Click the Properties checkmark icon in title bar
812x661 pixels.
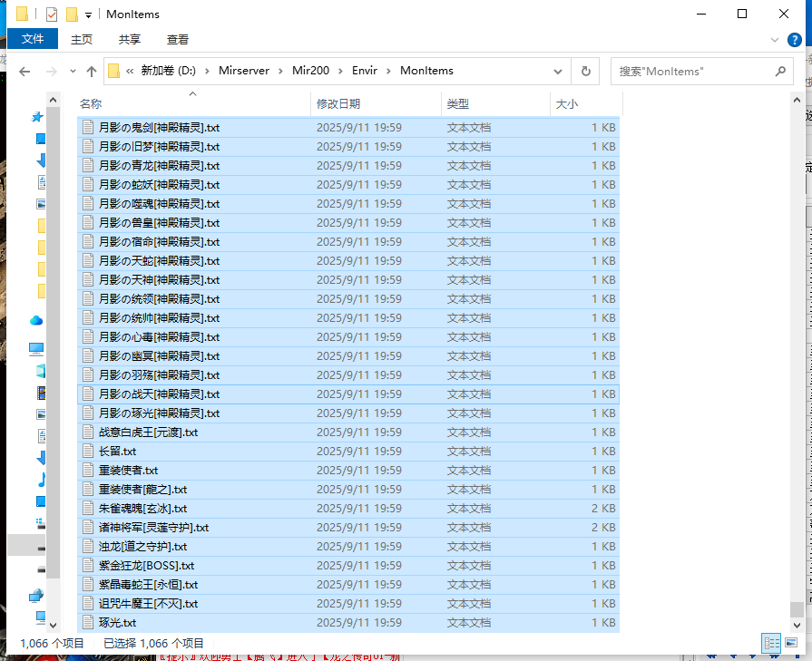click(52, 15)
